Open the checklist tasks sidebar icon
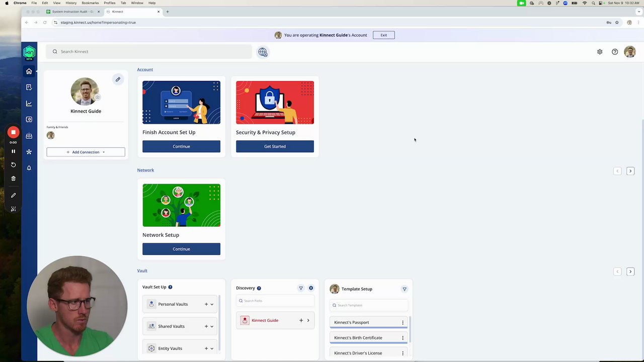Screen dimensions: 644x362 pos(29,87)
